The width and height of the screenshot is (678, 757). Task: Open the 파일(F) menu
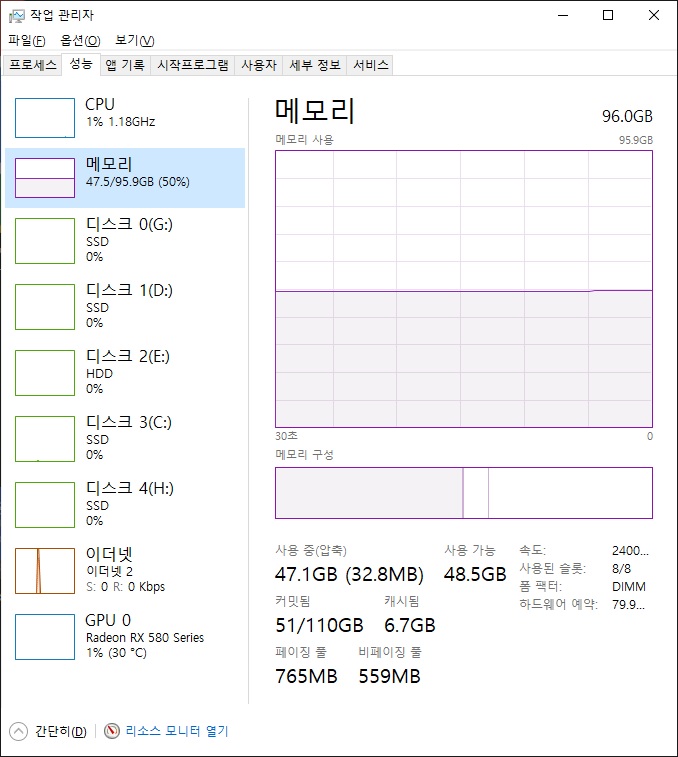coord(27,41)
